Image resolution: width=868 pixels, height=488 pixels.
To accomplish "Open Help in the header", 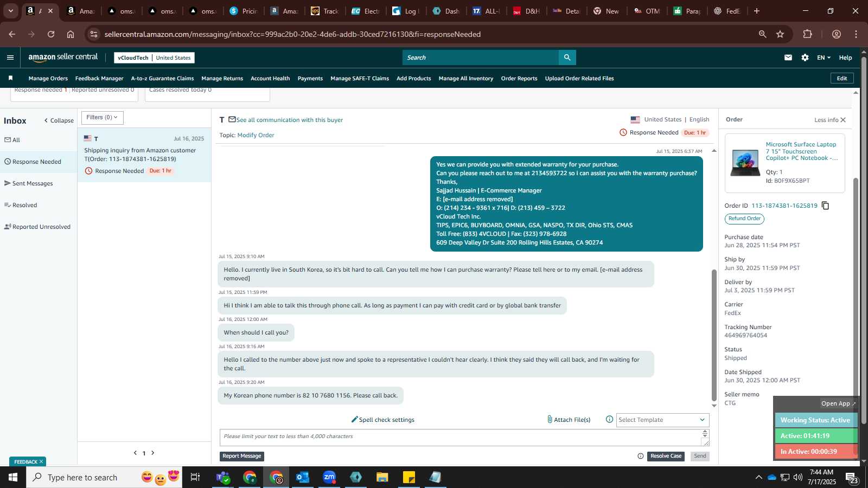I will [x=845, y=57].
